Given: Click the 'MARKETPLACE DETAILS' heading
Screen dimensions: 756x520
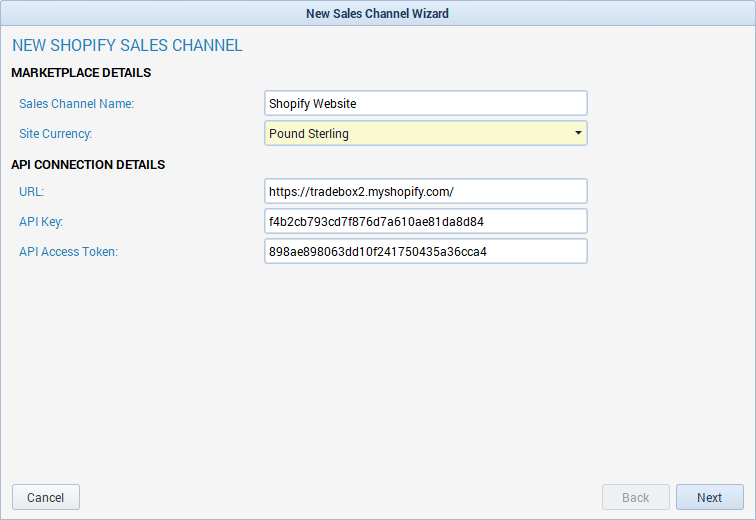Looking at the screenshot, I should pos(81,73).
